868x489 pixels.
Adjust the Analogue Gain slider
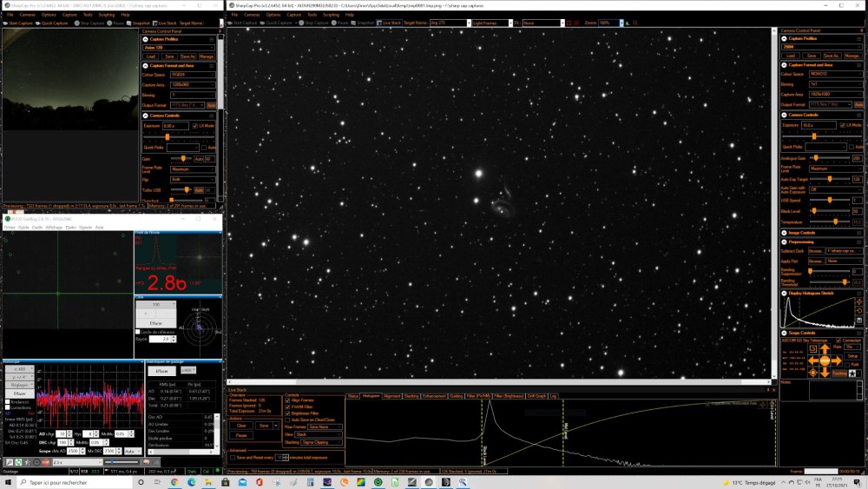click(829, 158)
